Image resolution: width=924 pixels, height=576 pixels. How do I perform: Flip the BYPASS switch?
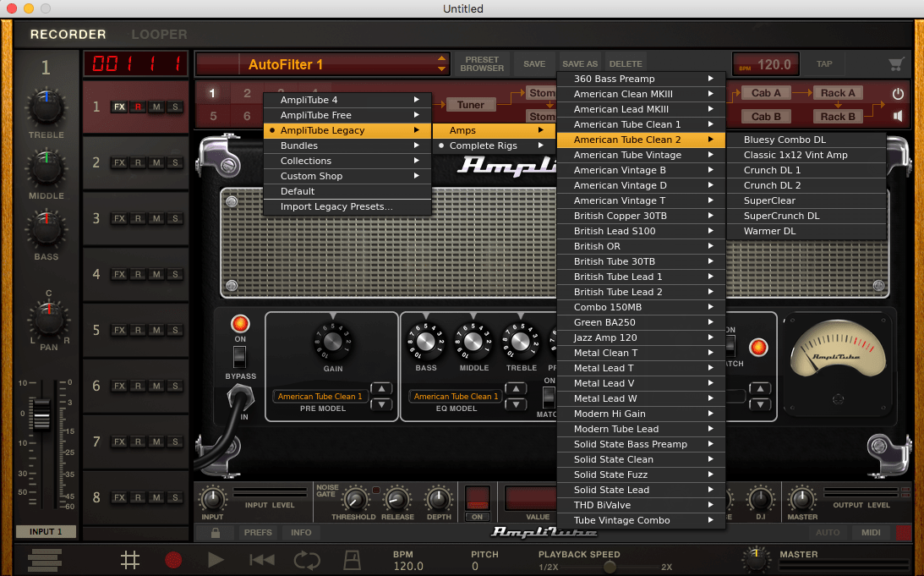click(x=239, y=357)
